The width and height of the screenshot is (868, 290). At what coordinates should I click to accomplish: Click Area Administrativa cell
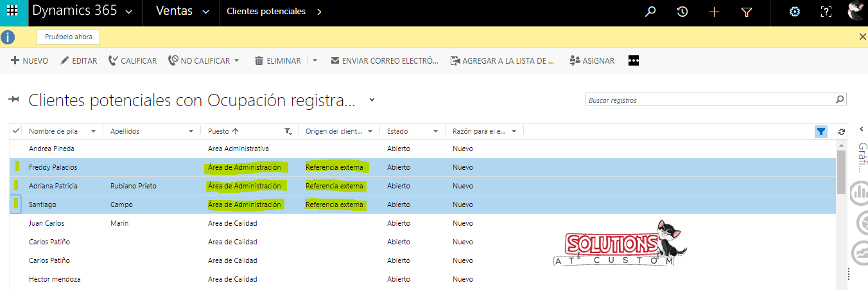(x=239, y=149)
